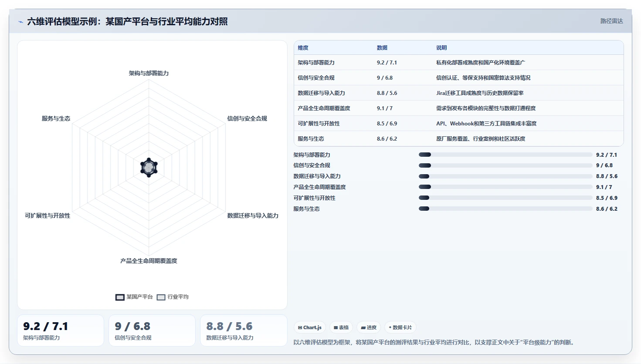641x364 pixels.
Task: Open the 9 / 6.8 信创与安全合规 data card
Action: point(152,330)
